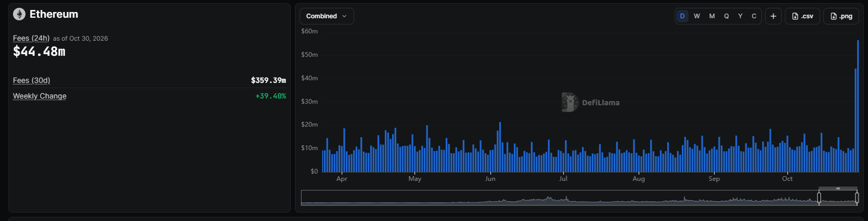The width and height of the screenshot is (868, 221).
Task: Click the Oct x-axis label
Action: coord(787,179)
